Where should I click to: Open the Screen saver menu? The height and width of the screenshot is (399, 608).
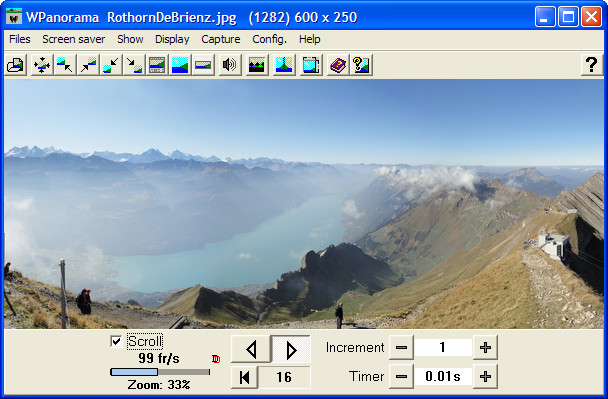[74, 39]
